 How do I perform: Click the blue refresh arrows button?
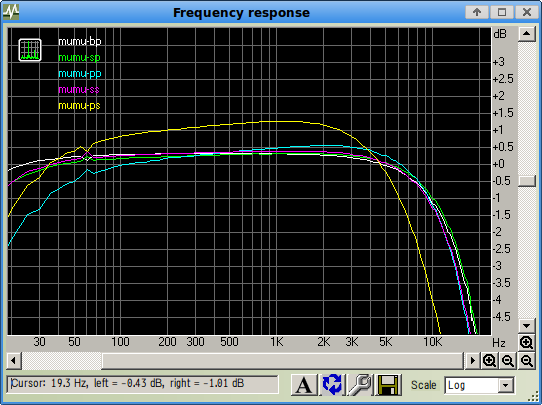click(x=332, y=385)
